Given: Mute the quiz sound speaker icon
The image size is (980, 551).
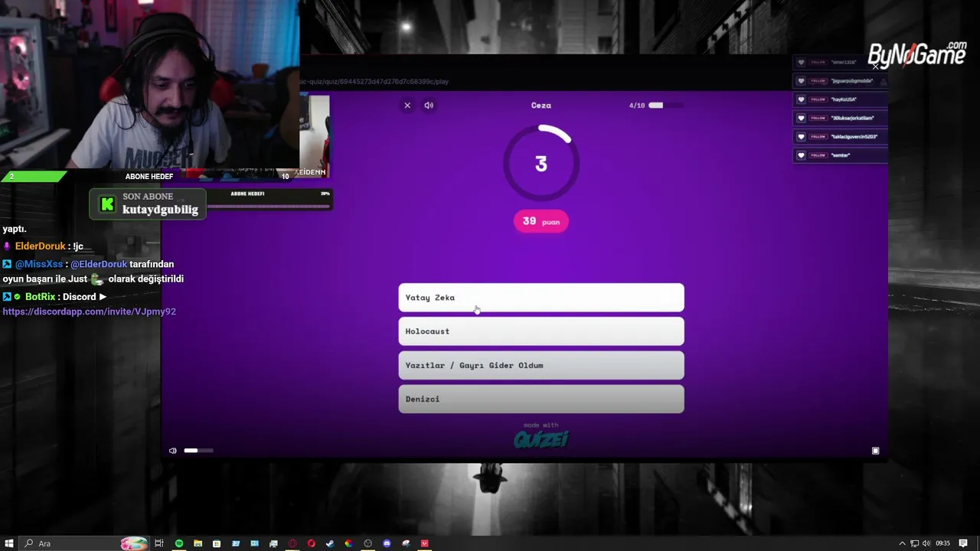Looking at the screenshot, I should pyautogui.click(x=429, y=106).
